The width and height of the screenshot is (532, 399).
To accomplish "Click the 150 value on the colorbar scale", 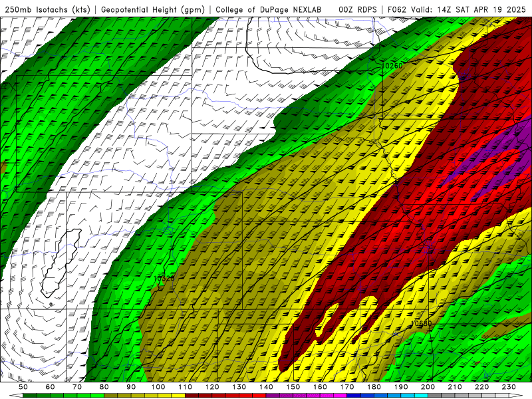I will pos(293,387).
